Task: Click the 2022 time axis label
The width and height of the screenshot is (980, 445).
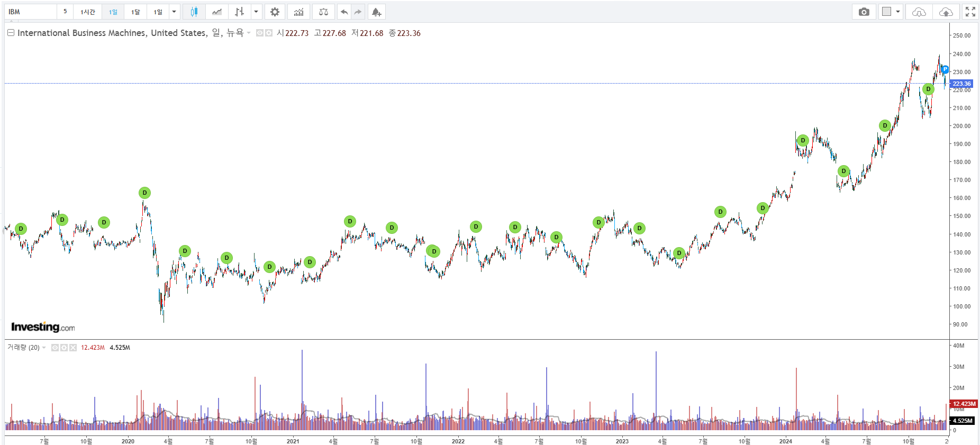Action: coord(458,441)
